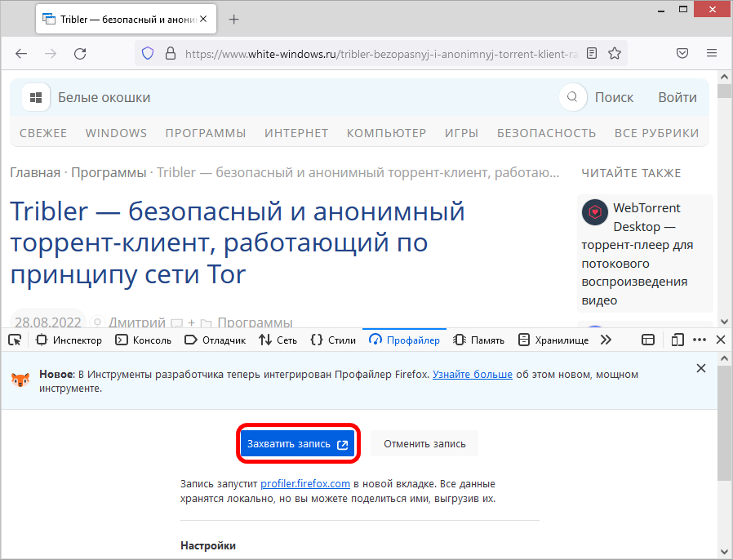Close the developer tools panel

point(721,340)
